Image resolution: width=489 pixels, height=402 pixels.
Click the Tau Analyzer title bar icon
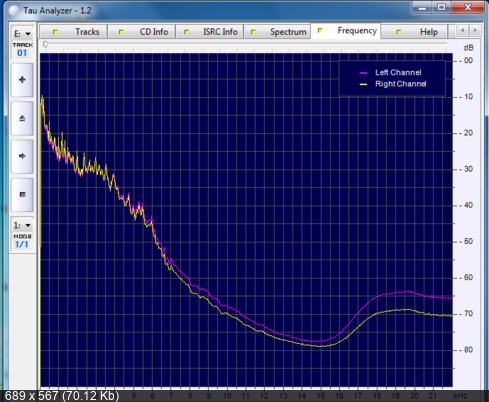pyautogui.click(x=14, y=11)
